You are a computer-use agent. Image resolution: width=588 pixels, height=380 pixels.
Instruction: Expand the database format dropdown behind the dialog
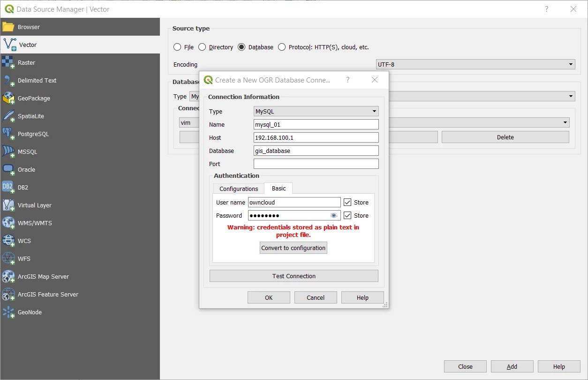click(570, 96)
